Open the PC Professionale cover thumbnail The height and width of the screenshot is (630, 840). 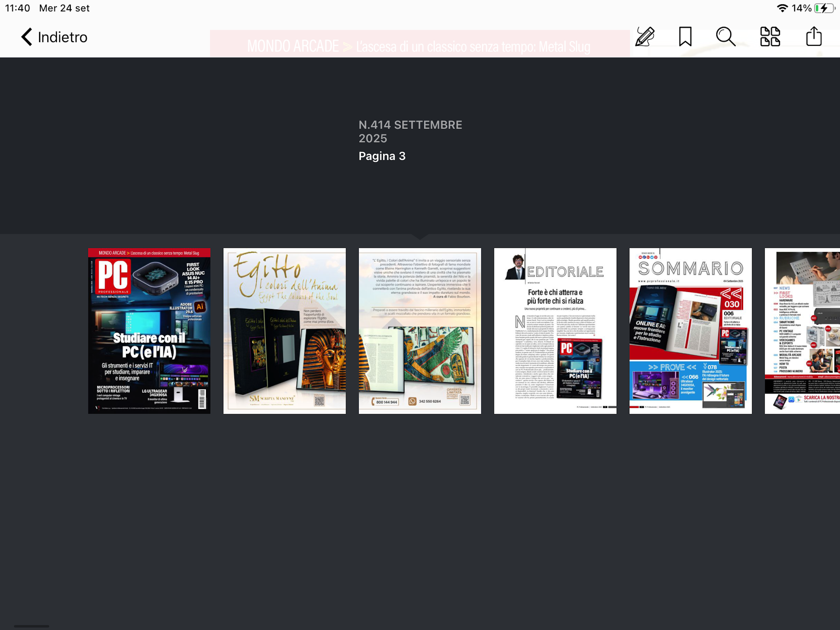149,331
